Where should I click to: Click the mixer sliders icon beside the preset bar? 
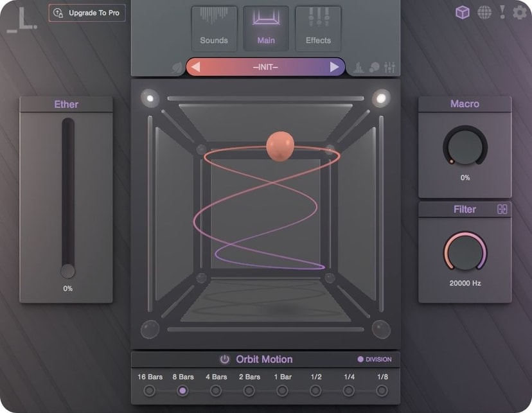(x=389, y=67)
